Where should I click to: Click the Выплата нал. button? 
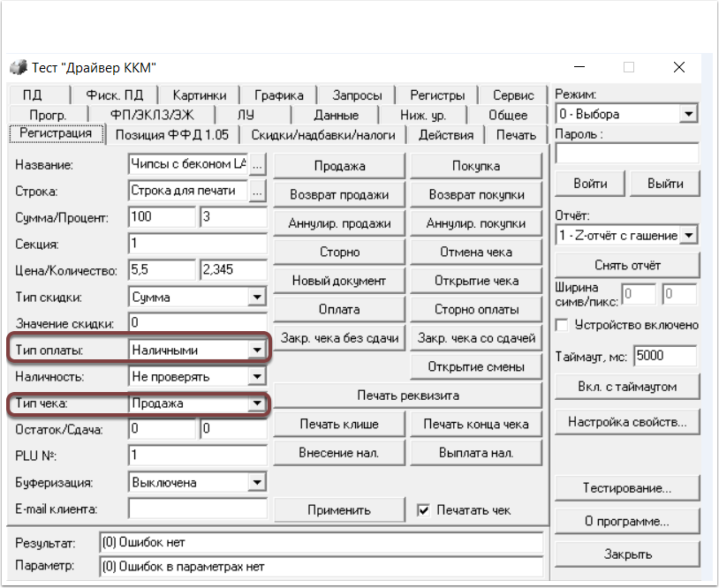[476, 453]
